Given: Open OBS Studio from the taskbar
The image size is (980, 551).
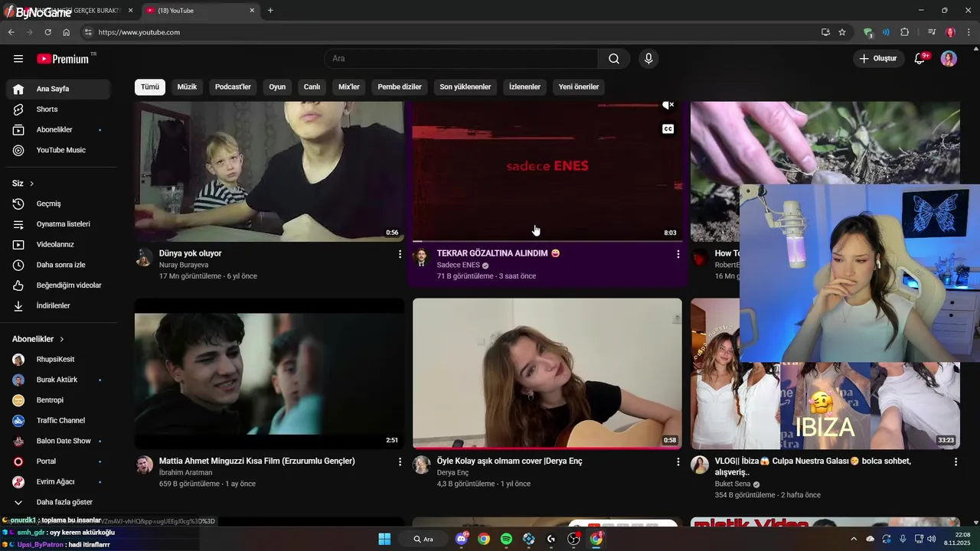Looking at the screenshot, I should pyautogui.click(x=573, y=539).
